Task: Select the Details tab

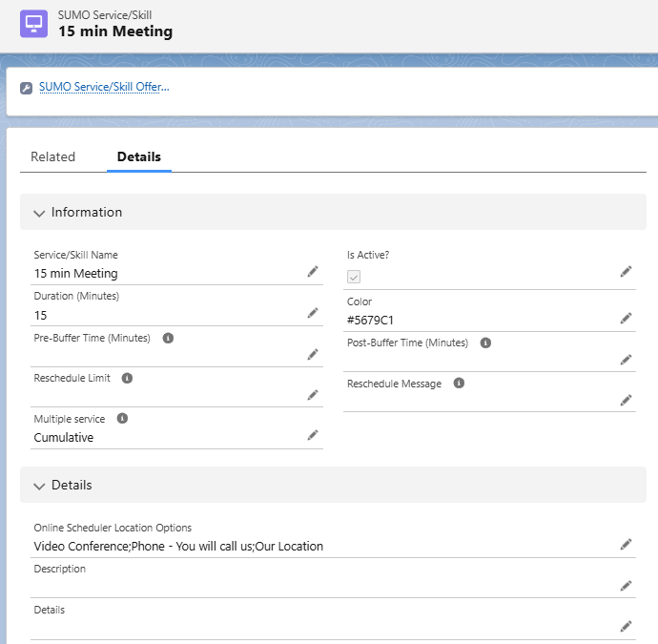Action: point(138,156)
